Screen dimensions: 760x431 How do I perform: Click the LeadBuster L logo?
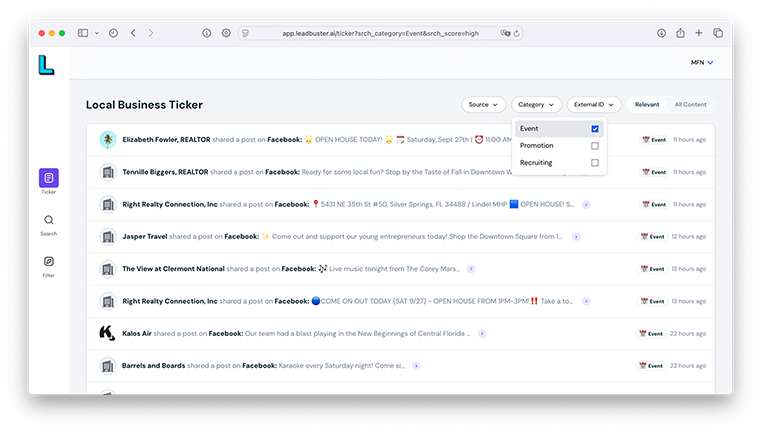(46, 65)
